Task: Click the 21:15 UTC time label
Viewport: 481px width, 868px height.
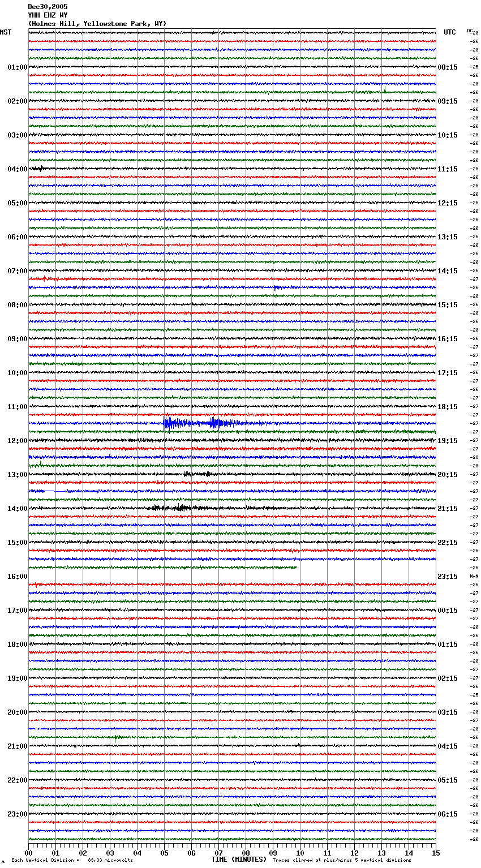Action: [x=448, y=509]
